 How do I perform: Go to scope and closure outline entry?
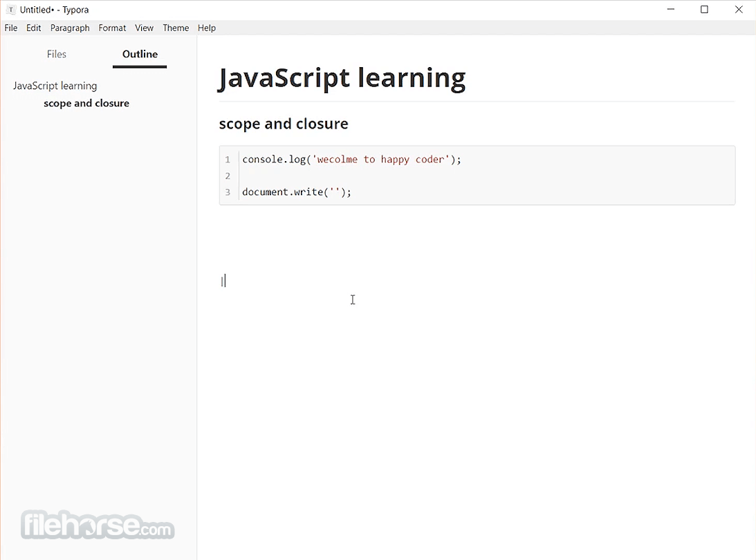point(86,103)
